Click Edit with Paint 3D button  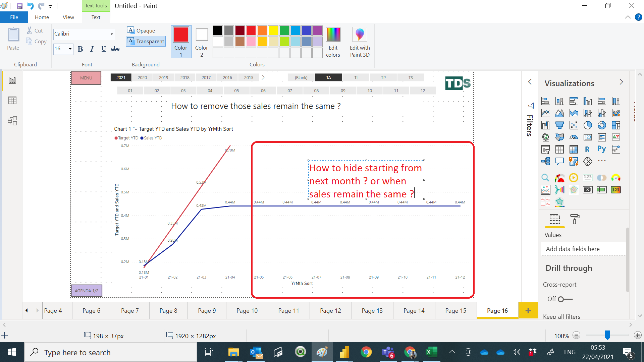(x=360, y=42)
